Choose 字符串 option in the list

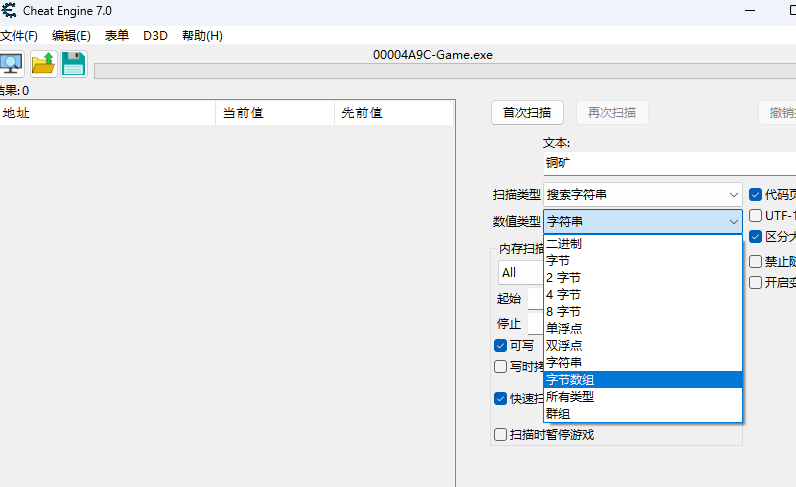[643, 363]
